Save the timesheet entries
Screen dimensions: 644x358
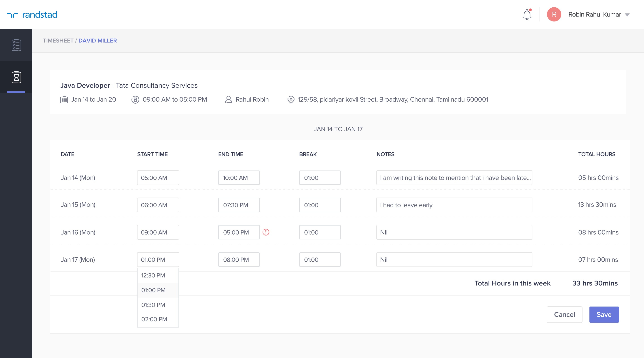pos(604,314)
